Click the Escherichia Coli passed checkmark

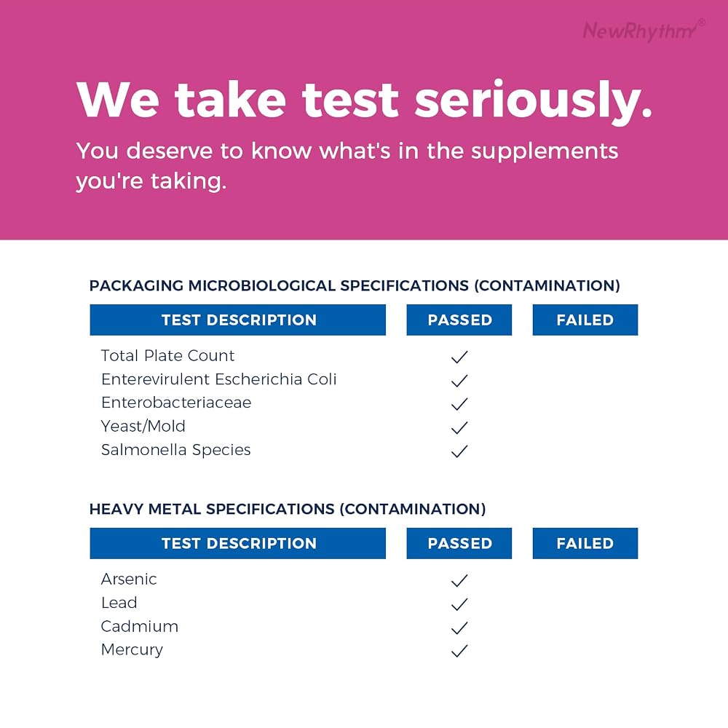point(459,381)
